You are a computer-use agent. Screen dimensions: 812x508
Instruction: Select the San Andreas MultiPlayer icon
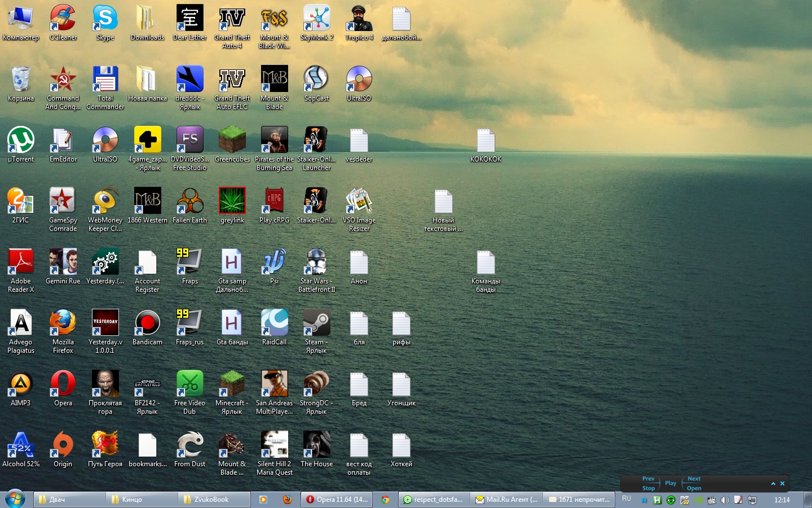click(x=275, y=384)
